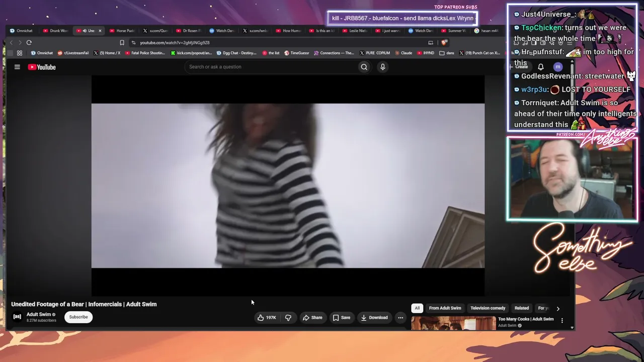This screenshot has height=362, width=644.
Task: Open Adult Swim channel avatar
Action: point(17,317)
